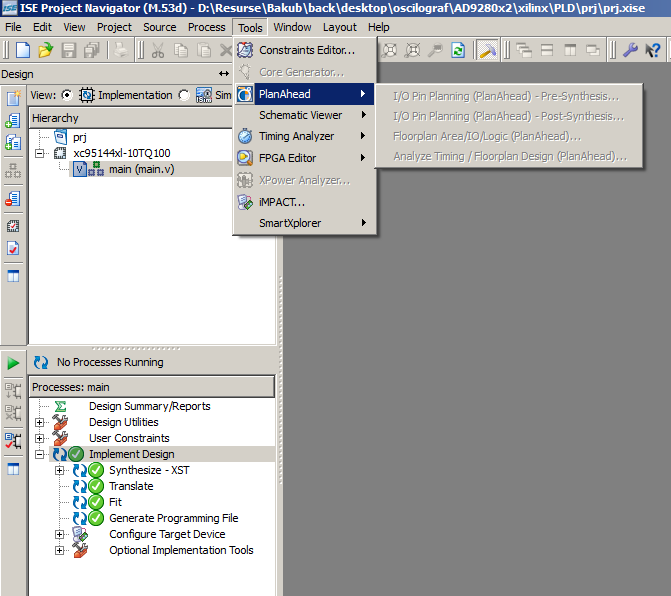Click the Open Project folder icon
This screenshot has height=596, width=671.
45,50
